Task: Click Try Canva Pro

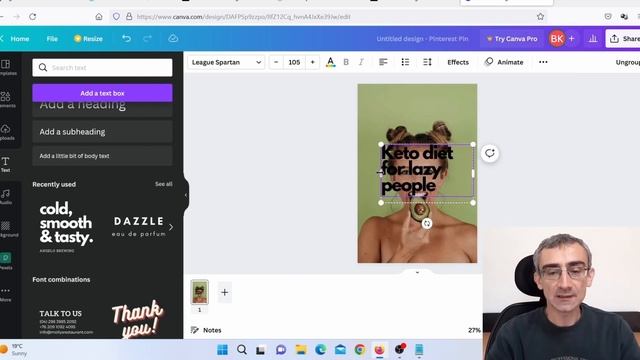Action: [x=512, y=39]
